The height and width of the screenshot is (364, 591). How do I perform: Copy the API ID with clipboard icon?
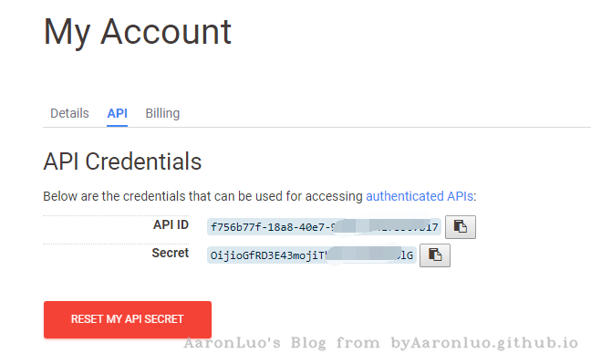(461, 227)
